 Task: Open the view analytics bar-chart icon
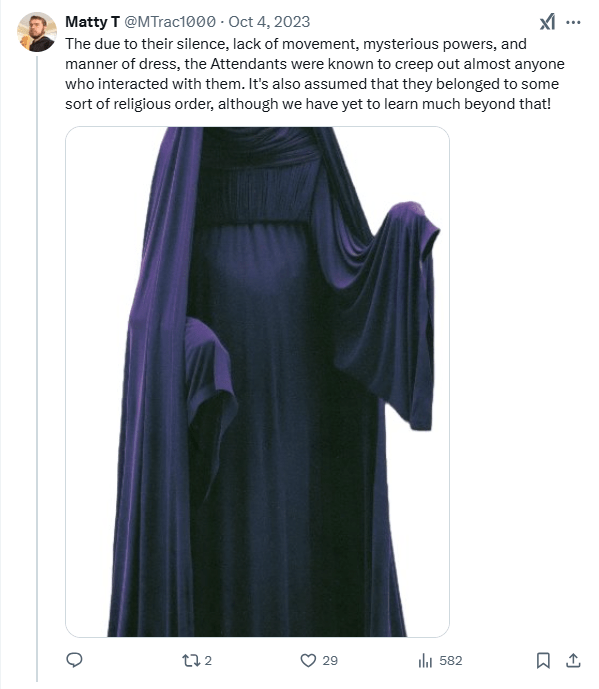pos(425,660)
